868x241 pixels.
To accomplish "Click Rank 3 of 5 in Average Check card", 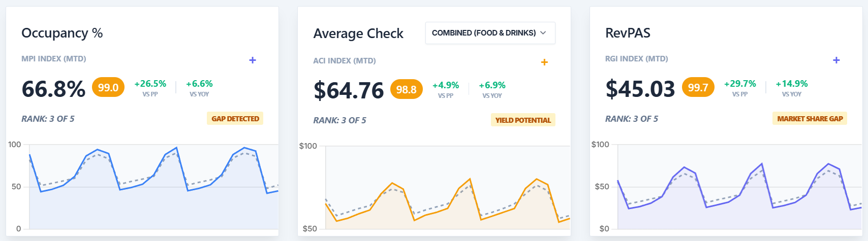I will 339,120.
